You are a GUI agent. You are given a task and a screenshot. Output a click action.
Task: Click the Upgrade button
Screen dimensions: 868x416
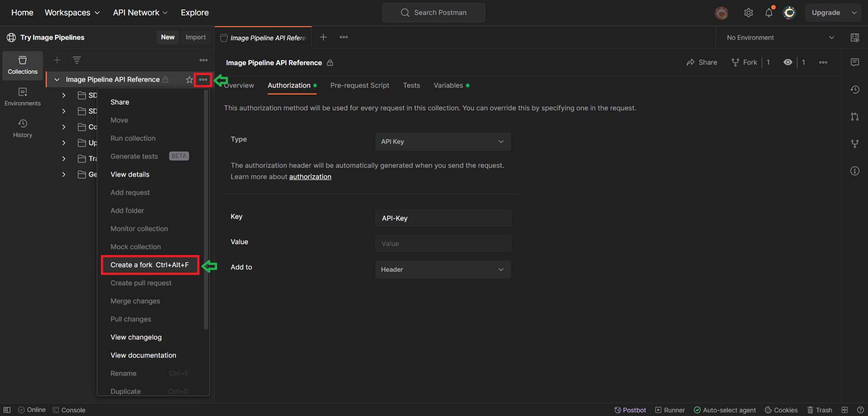[825, 13]
